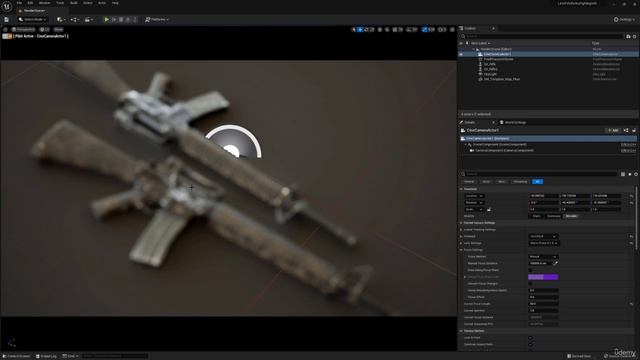The image size is (640, 360).
Task: Open the Filmback preset dropdown
Action: pos(543,236)
